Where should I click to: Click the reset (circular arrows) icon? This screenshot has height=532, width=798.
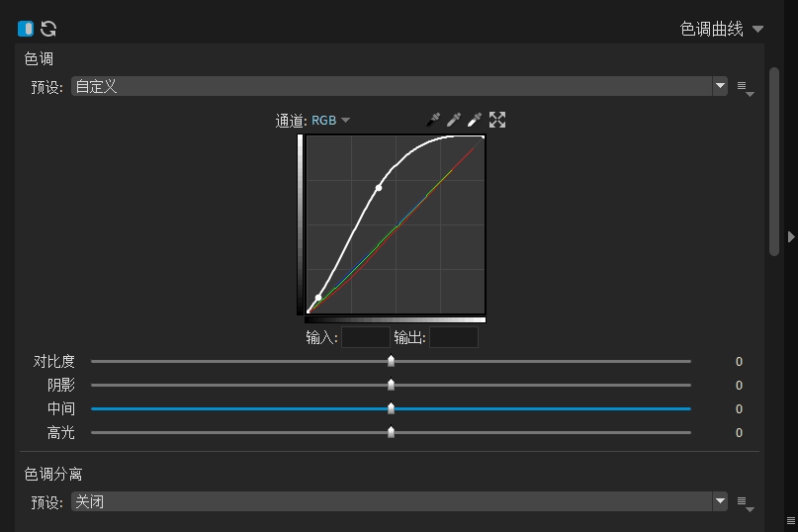[x=47, y=29]
